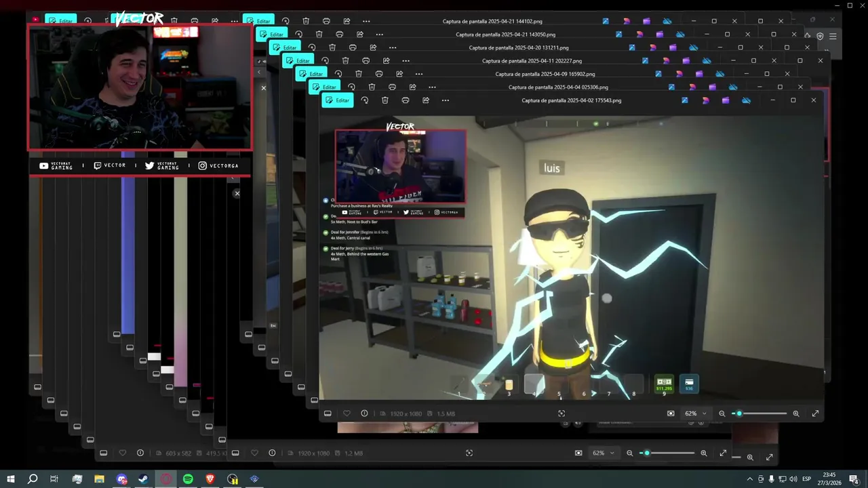Click Editar in the 2025-04-11 202227 window
The image size is (868, 488).
[298, 60]
